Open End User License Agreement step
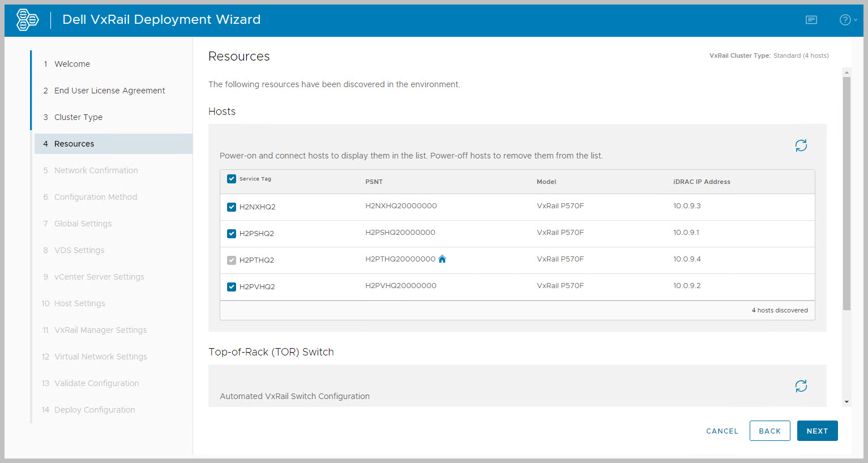 [x=109, y=91]
